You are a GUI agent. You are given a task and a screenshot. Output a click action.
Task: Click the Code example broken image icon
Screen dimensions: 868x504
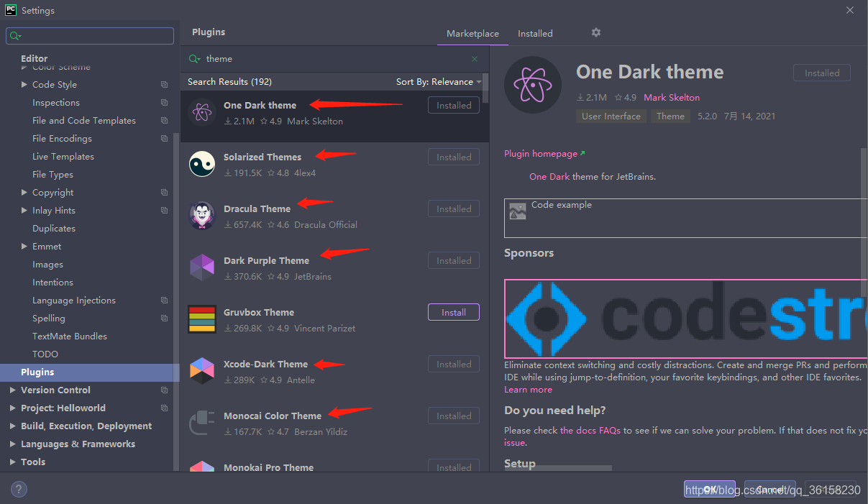pyautogui.click(x=518, y=211)
